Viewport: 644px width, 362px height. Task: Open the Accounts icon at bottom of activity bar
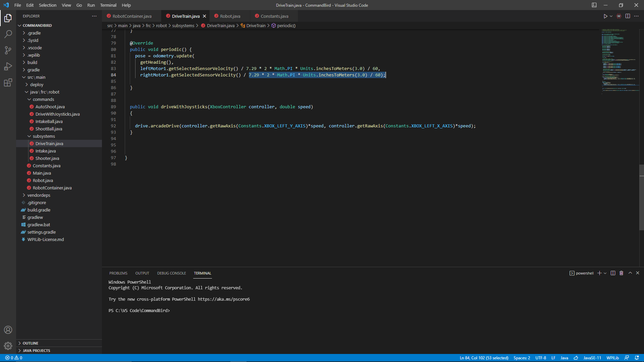point(8,330)
